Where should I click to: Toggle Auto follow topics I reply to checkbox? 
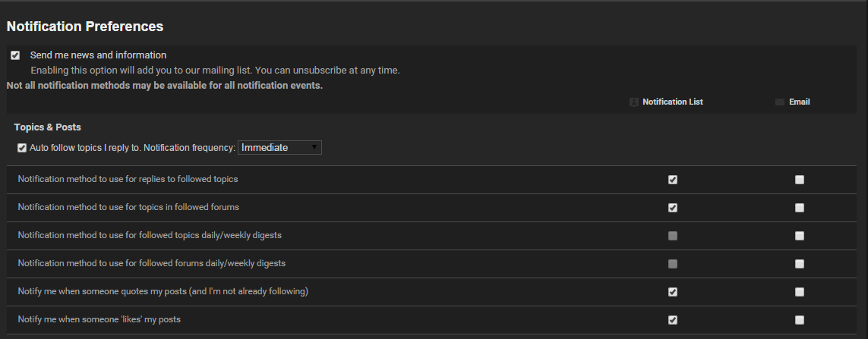[x=22, y=148]
